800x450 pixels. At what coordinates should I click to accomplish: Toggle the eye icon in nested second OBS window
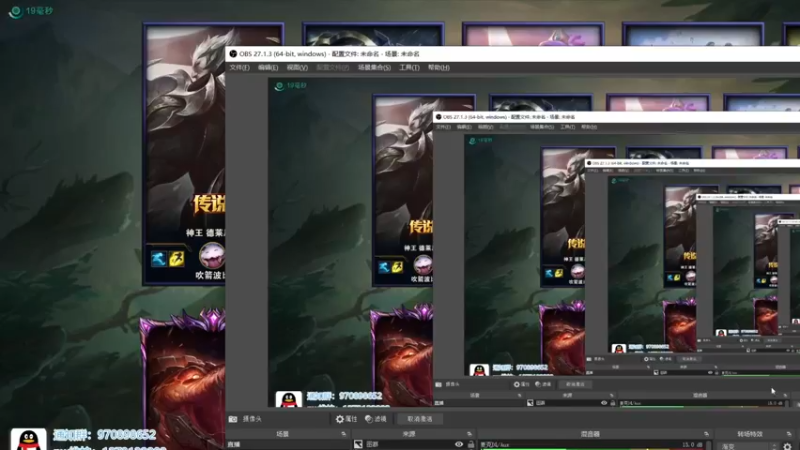coord(604,403)
